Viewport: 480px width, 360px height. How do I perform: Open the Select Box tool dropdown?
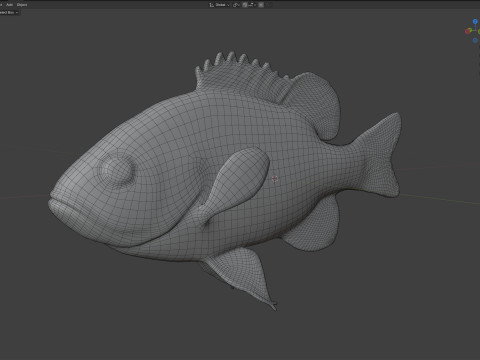click(x=9, y=12)
